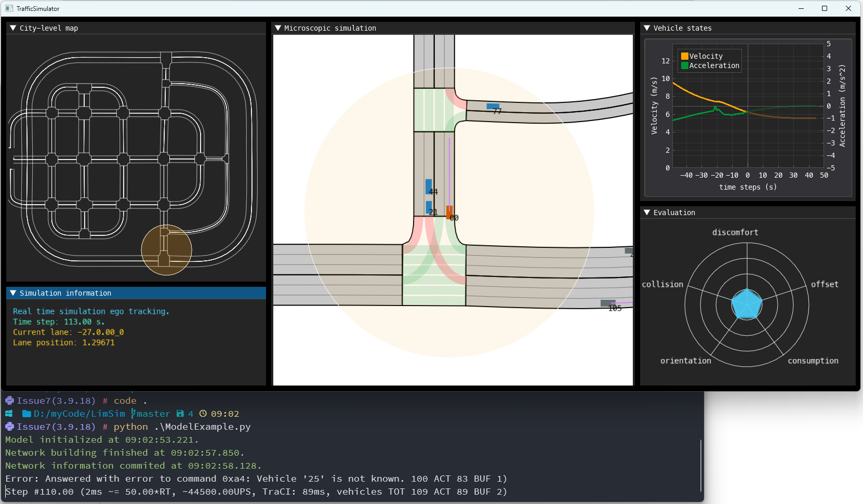This screenshot has width=863, height=504.
Task: Toggle the Acceleration series in the chart legend
Action: pyautogui.click(x=714, y=65)
